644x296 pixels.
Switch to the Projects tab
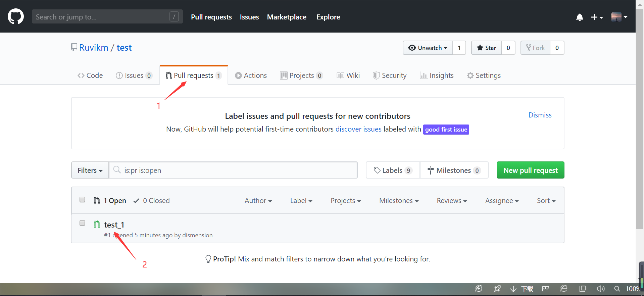pyautogui.click(x=301, y=76)
